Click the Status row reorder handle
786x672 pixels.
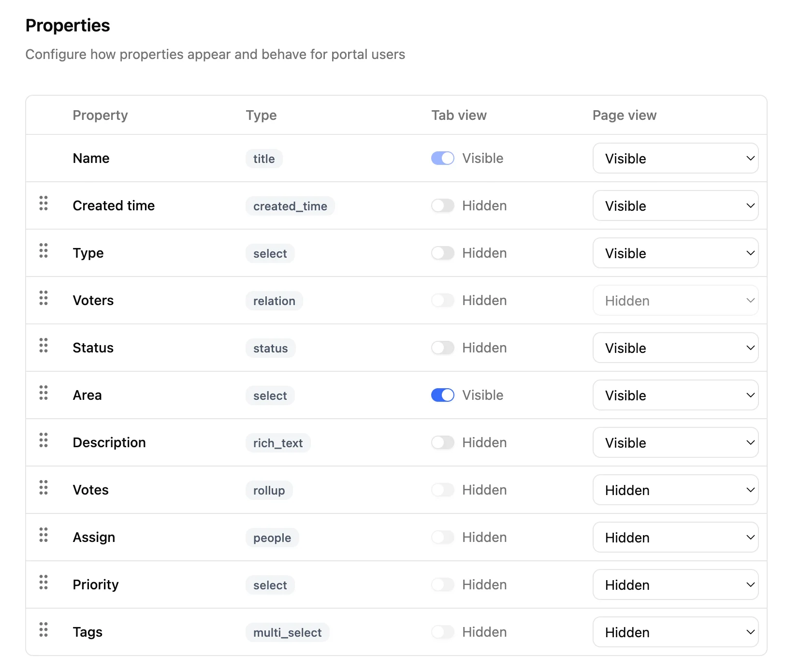tap(44, 345)
